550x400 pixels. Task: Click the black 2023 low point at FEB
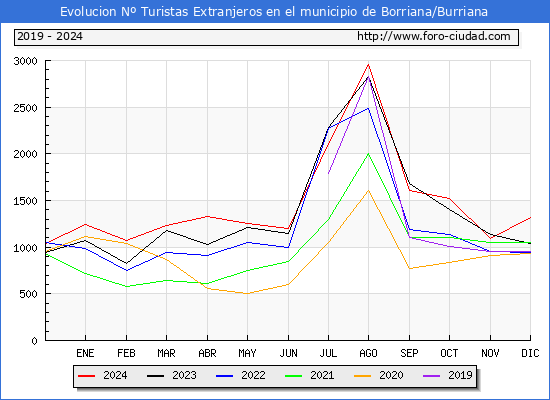click(126, 263)
